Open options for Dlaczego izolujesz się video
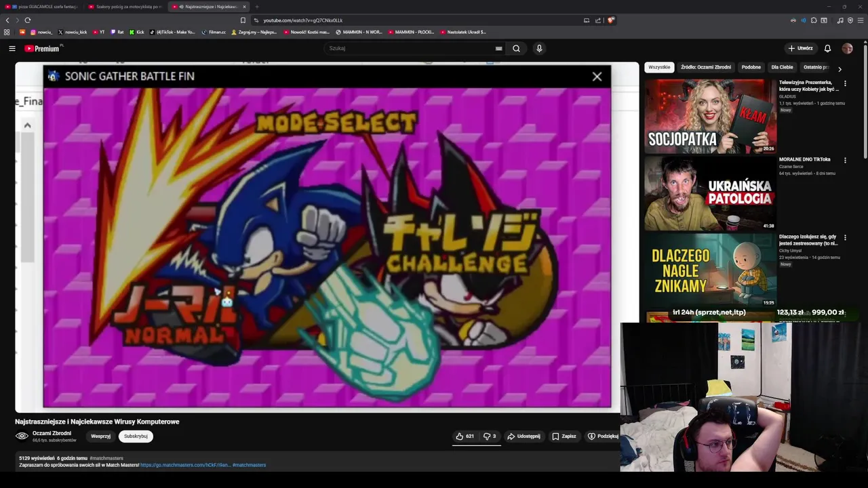This screenshot has height=488, width=868. pyautogui.click(x=845, y=238)
